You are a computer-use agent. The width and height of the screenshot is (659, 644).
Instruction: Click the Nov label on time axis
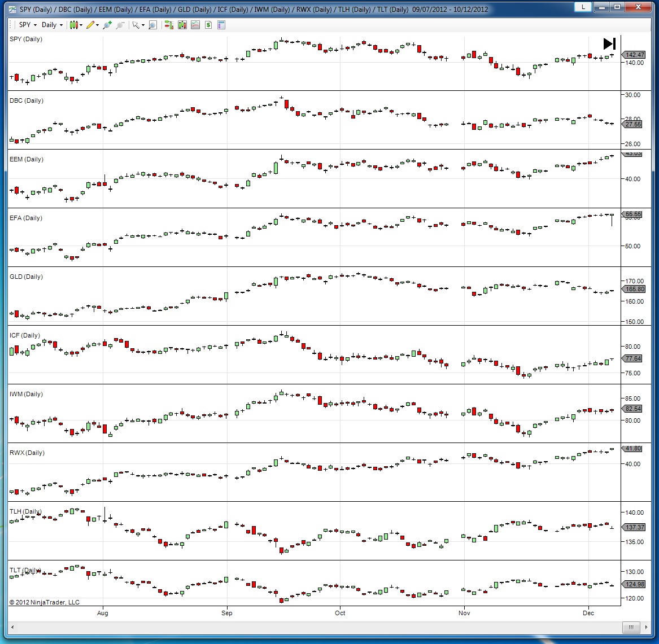coord(464,614)
